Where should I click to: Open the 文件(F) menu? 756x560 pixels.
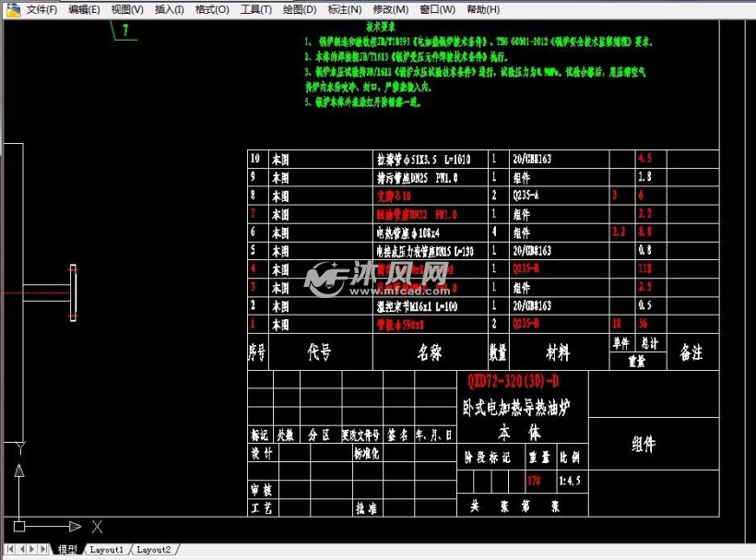[x=41, y=9]
